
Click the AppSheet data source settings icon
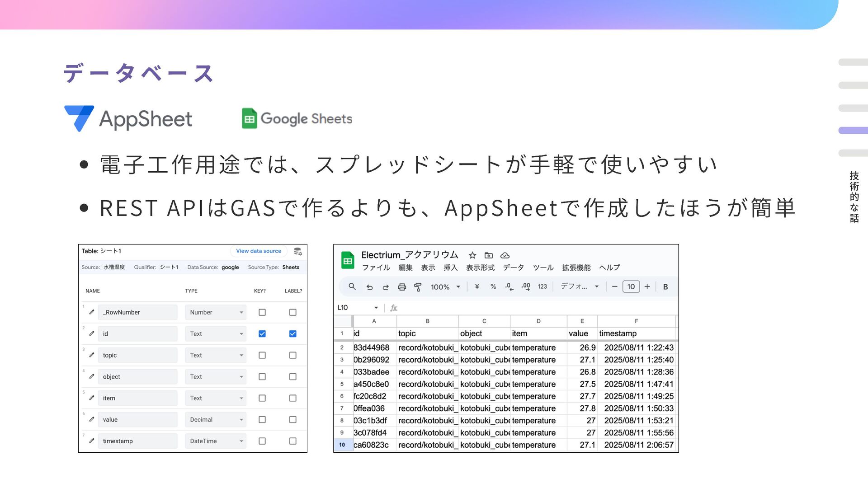click(x=297, y=251)
